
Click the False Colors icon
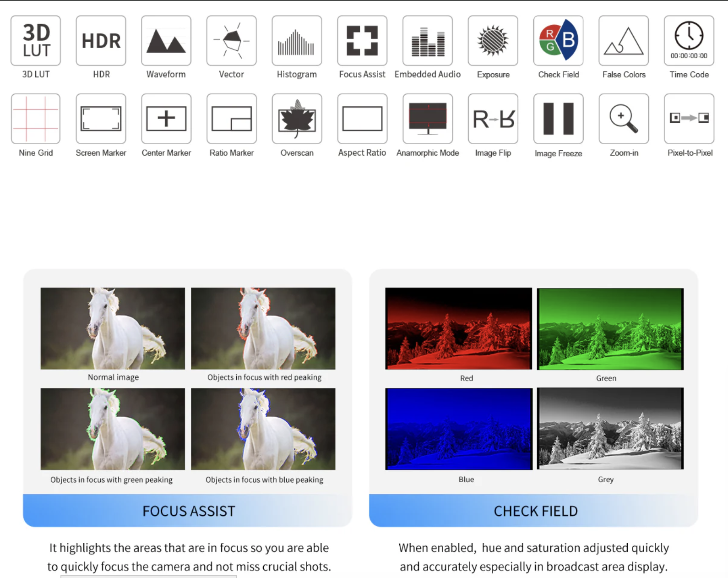pos(624,41)
